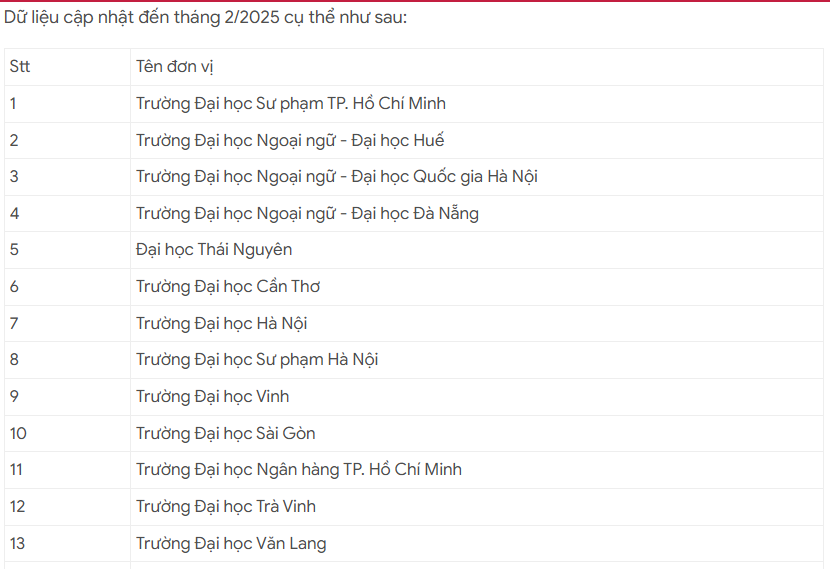Click the 'Dữ liệu cập nhật đến tháng 2/2025' sentence
830x569 pixels.
[206, 18]
